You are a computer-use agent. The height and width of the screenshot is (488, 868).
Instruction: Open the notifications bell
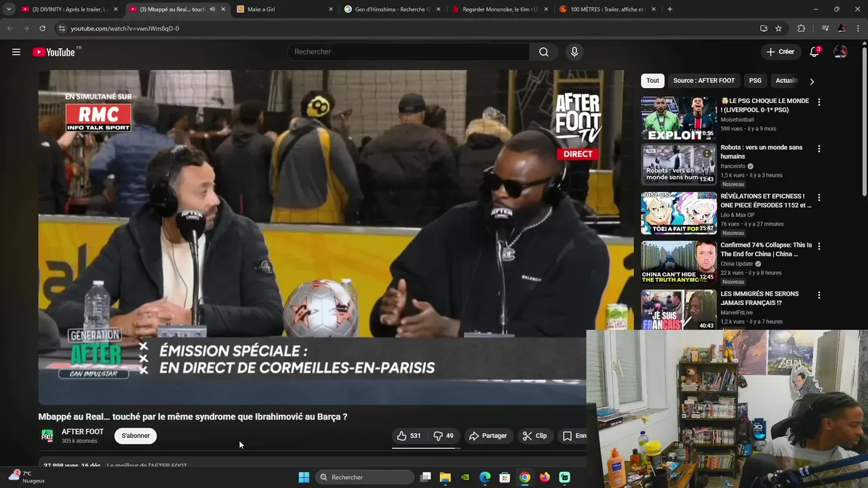[x=814, y=52]
